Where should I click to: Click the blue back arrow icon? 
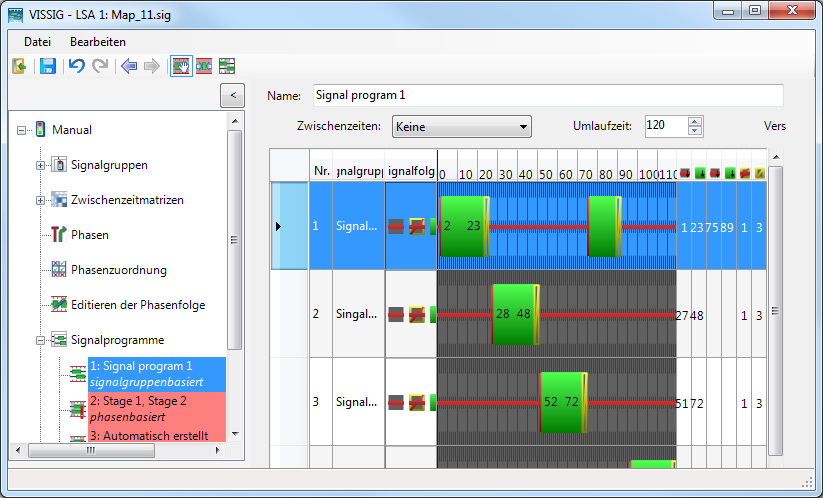click(128, 66)
